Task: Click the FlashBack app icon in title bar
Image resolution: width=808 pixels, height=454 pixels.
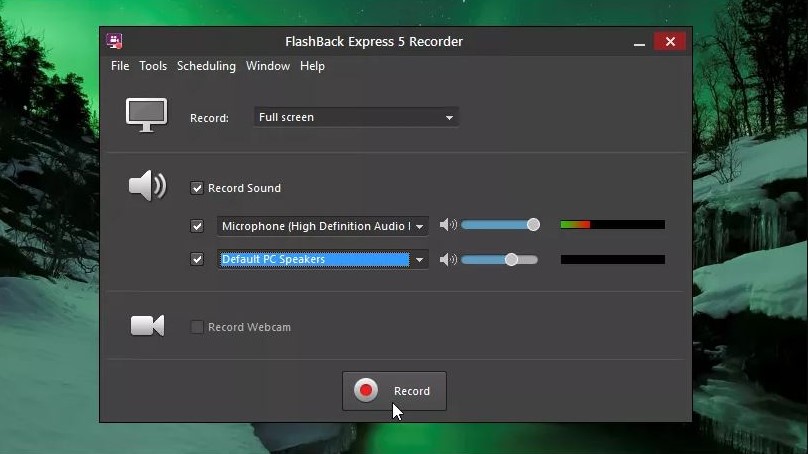Action: click(x=115, y=41)
